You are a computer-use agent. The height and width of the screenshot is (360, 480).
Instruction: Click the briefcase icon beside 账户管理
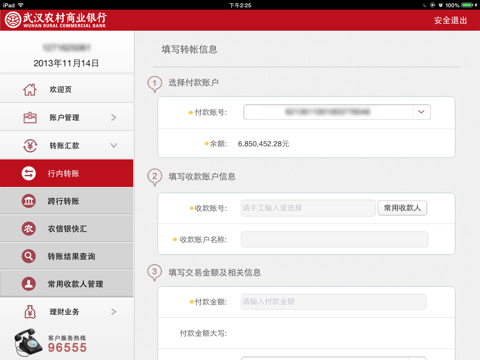[x=30, y=117]
